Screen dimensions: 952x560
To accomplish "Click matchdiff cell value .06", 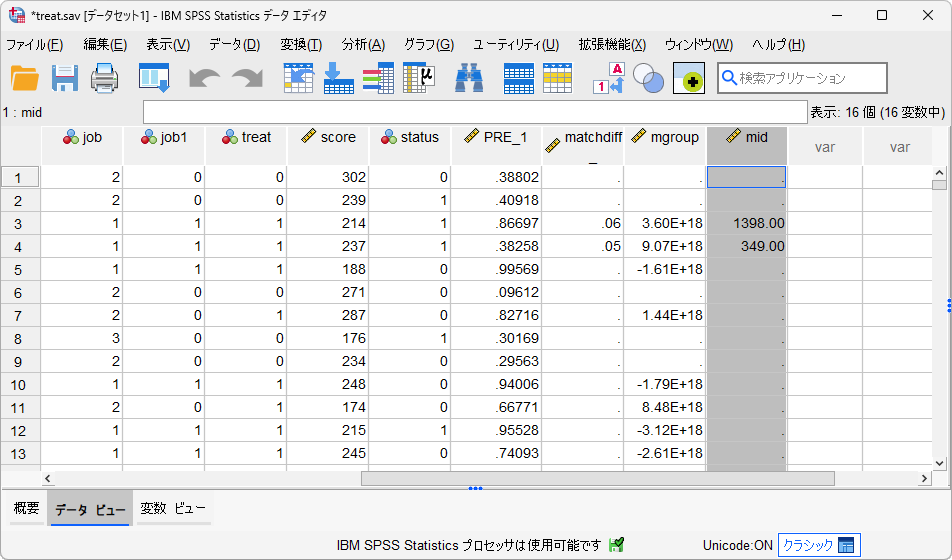I will click(583, 224).
